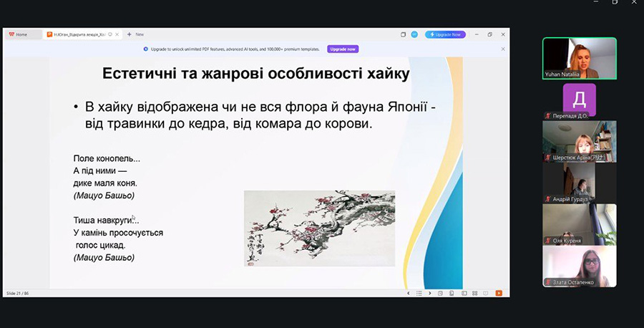This screenshot has height=328, width=644.
Task: Click the Slide 21 / 86 indicator
Action: click(x=18, y=294)
